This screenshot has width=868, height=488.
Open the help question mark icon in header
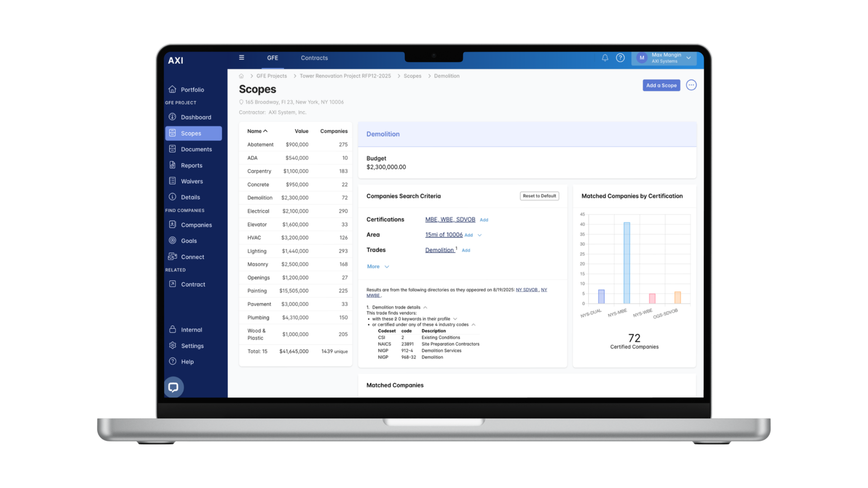click(620, 58)
